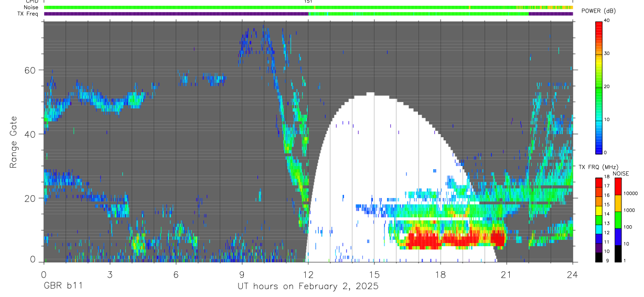Pick the red 17-18 MHz TX FRQ swatch
Viewport: 644px width, 297px height.
click(x=598, y=183)
